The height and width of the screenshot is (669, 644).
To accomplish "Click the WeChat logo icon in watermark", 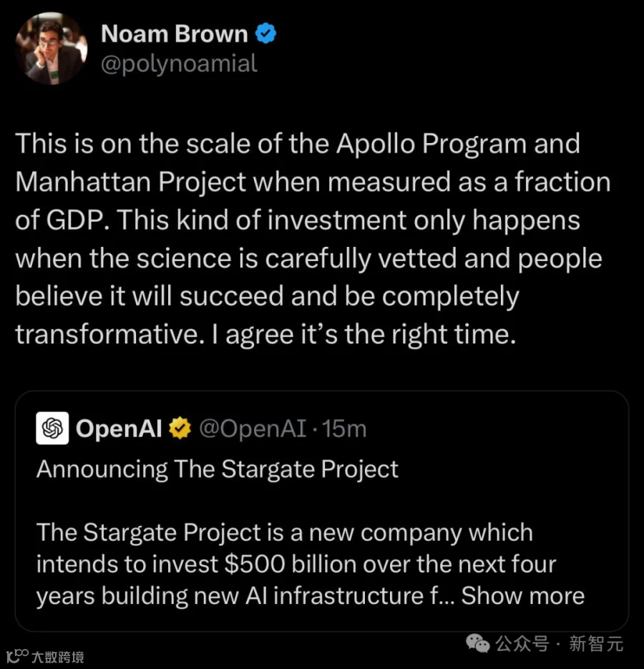I will click(x=477, y=643).
